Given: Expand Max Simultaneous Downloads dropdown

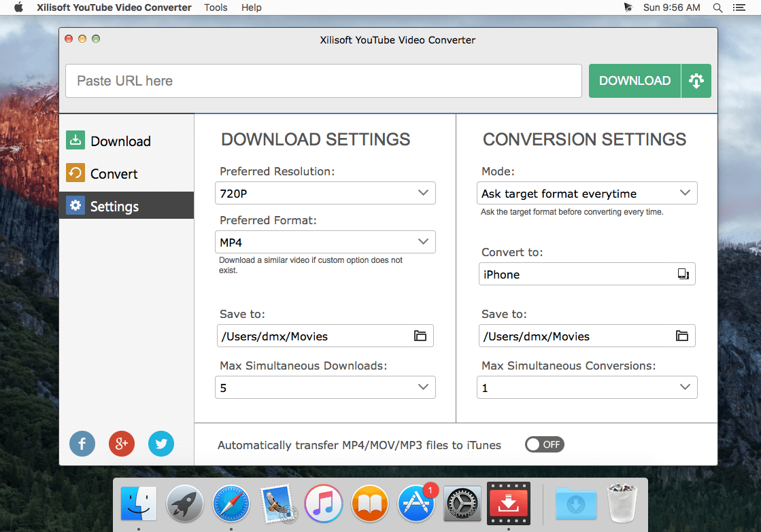Looking at the screenshot, I should coord(325,387).
